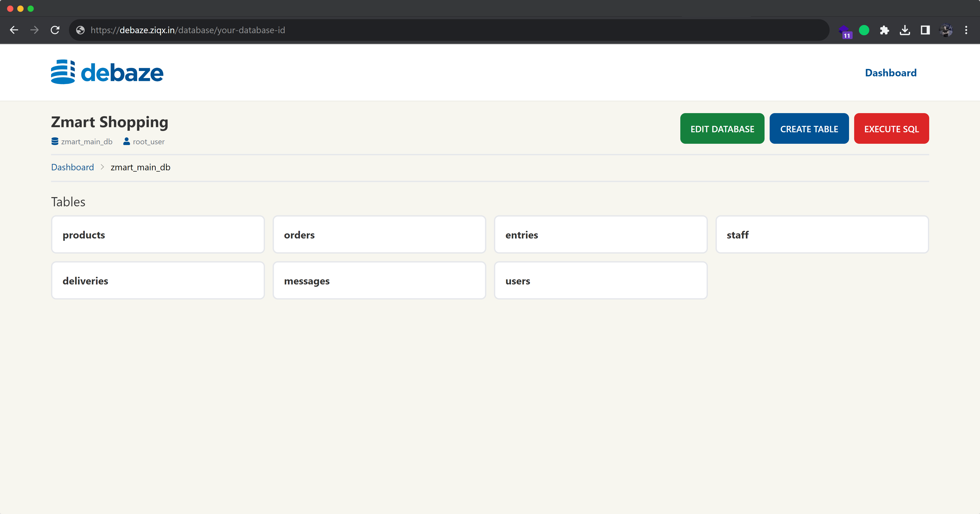The width and height of the screenshot is (980, 514).
Task: Open browser downloads
Action: [905, 30]
